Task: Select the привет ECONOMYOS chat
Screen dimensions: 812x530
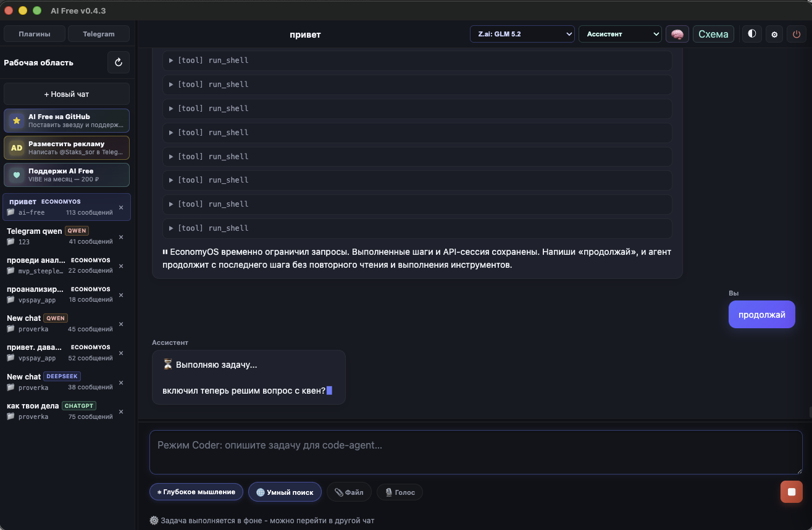Action: tap(67, 207)
